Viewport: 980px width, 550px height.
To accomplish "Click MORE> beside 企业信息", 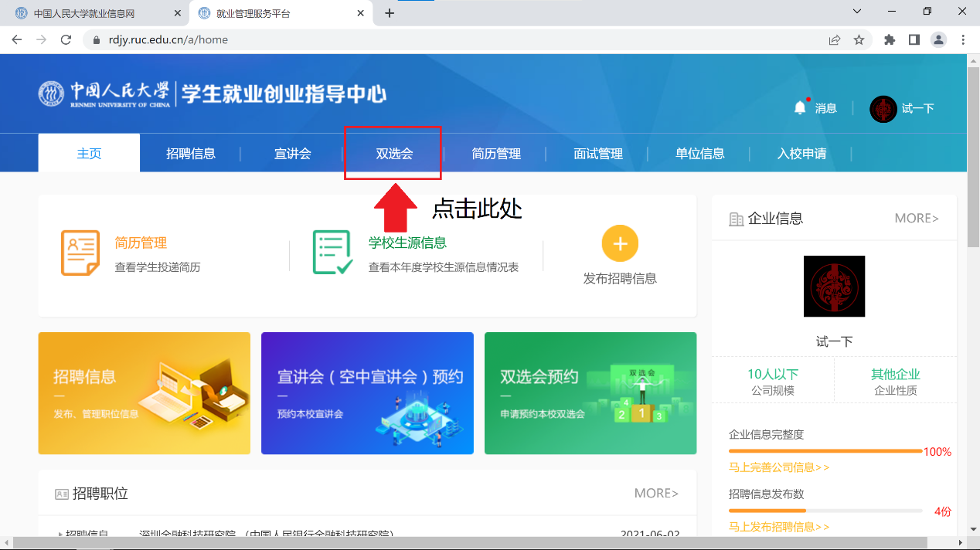I will [916, 219].
